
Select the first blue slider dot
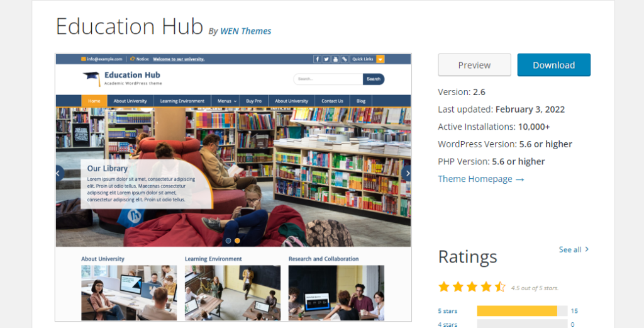(x=228, y=241)
